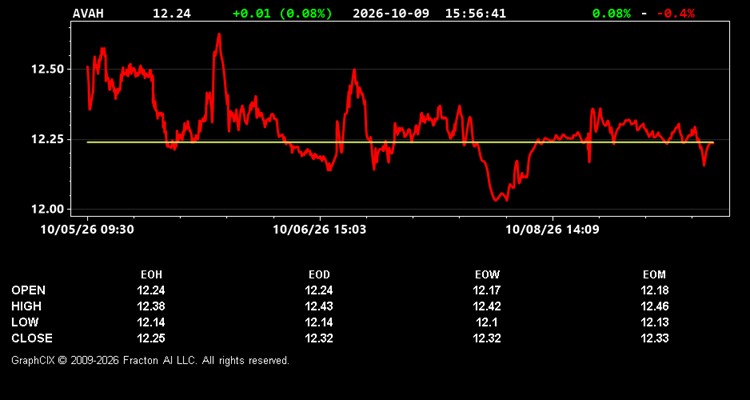Screen dimensions: 750x400
Task: Select the EOH open value 12.24
Action: pyautogui.click(x=151, y=290)
